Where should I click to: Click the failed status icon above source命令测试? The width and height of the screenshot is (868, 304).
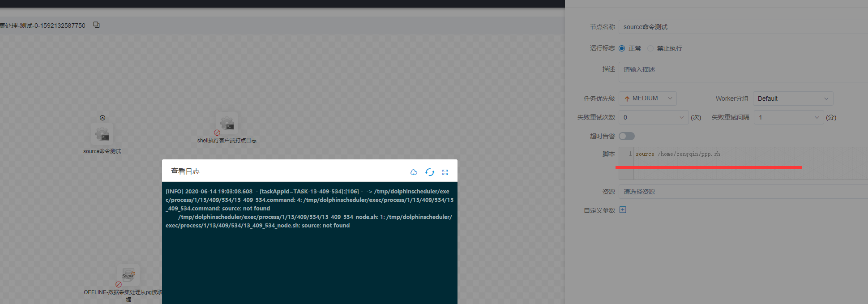click(103, 118)
